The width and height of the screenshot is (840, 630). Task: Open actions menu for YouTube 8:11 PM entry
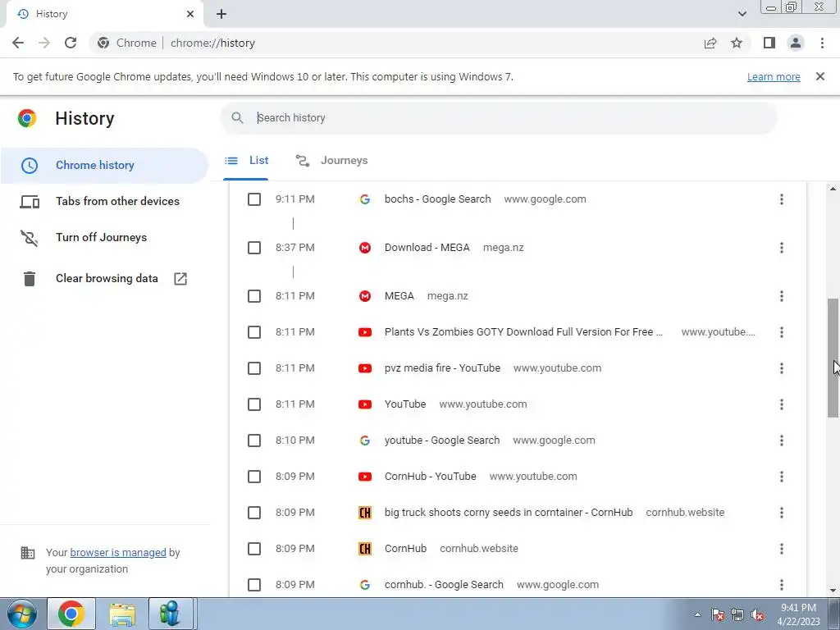point(781,404)
